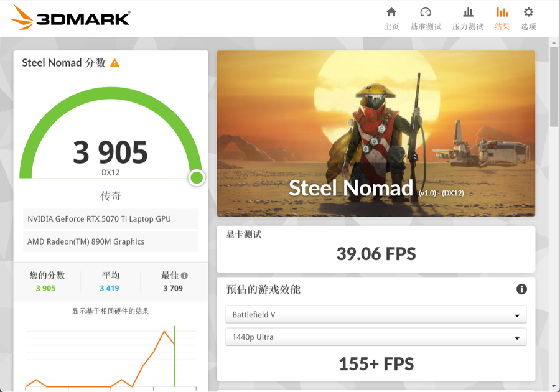Click the info icon next to 最佳
The image size is (560, 392).
[x=184, y=275]
